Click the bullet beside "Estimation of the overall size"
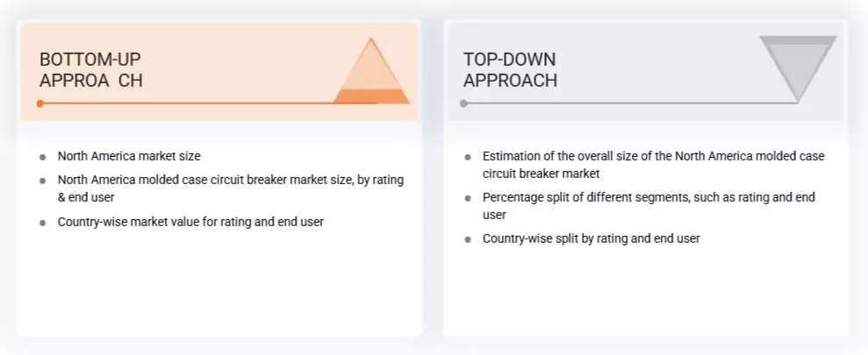 [468, 157]
